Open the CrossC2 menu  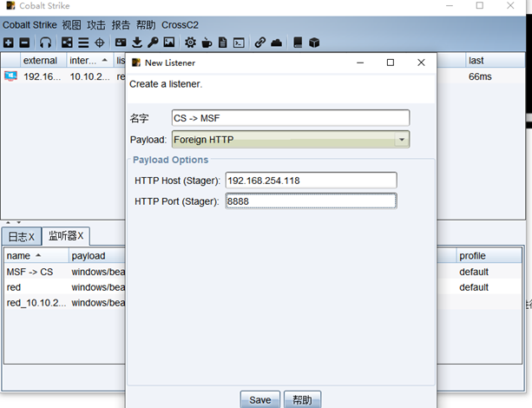pos(180,25)
